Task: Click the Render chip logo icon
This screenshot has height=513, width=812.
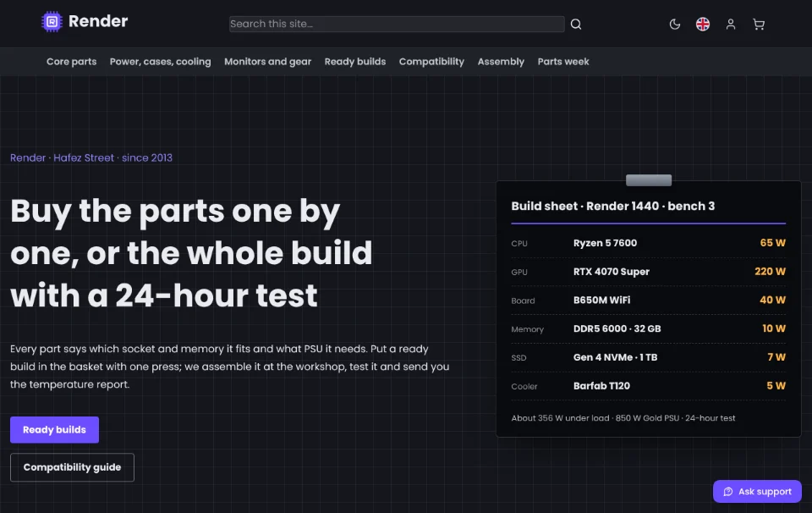Action: tap(52, 22)
